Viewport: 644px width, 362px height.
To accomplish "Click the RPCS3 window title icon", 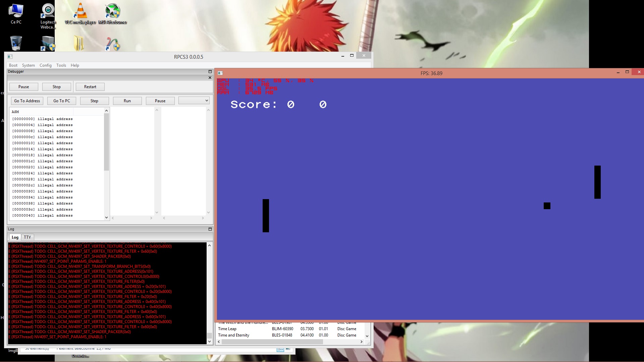I will 10,57.
